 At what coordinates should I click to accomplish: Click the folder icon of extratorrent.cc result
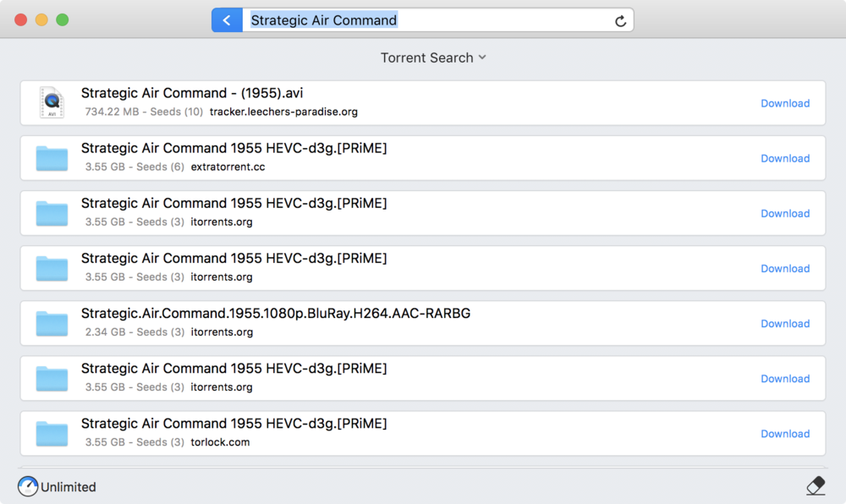pyautogui.click(x=52, y=158)
